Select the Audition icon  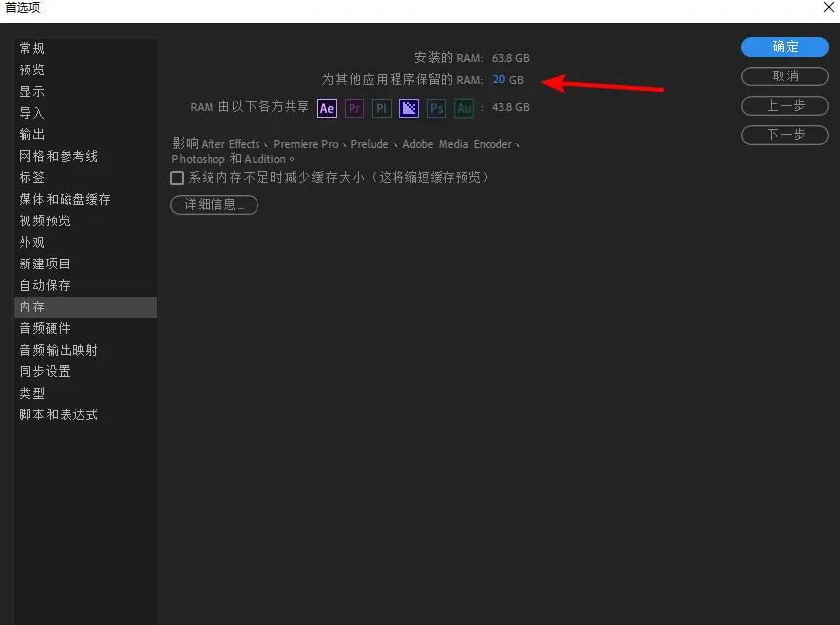[x=464, y=108]
